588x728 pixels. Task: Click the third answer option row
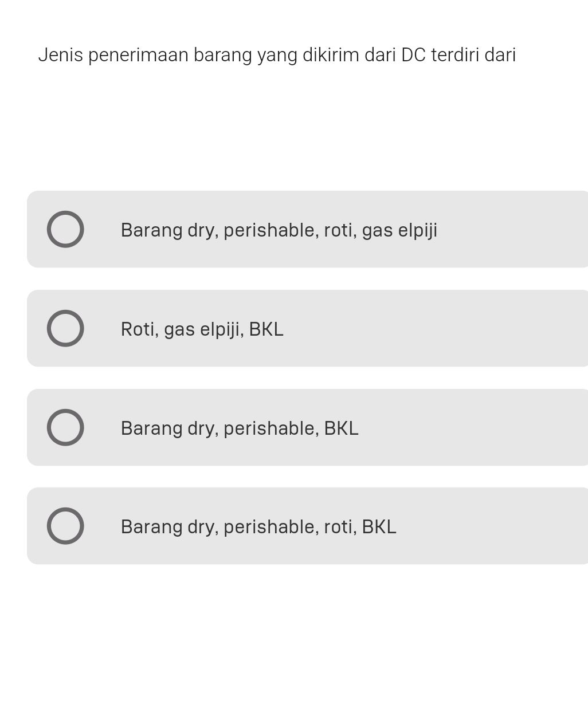click(x=307, y=427)
